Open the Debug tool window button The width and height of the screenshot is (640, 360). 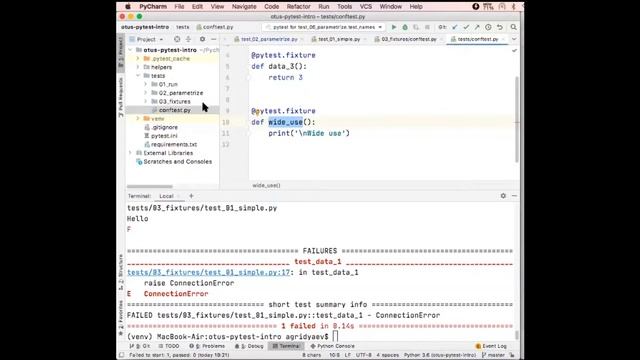coord(249,346)
